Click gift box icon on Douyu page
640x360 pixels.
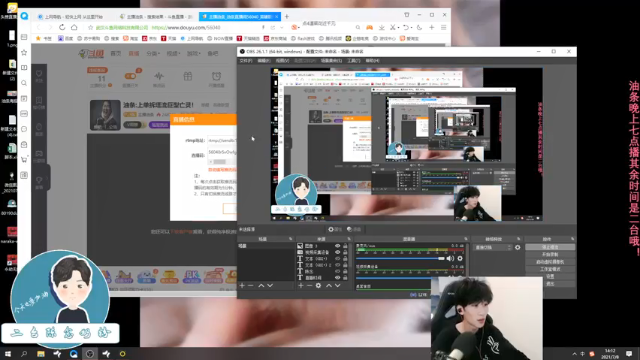(x=187, y=76)
